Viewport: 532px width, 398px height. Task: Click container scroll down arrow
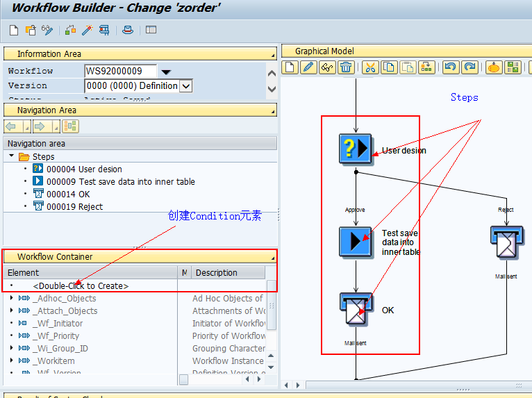(x=271, y=367)
